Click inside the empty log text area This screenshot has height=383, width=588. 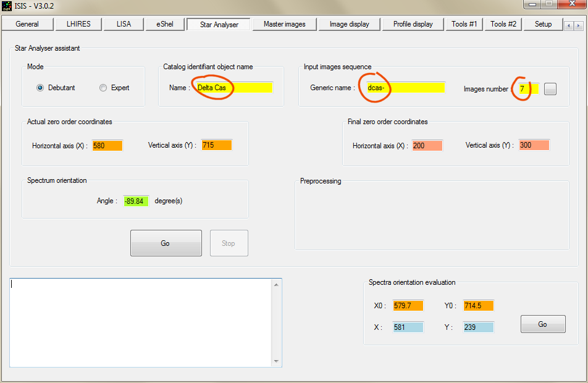click(141, 322)
